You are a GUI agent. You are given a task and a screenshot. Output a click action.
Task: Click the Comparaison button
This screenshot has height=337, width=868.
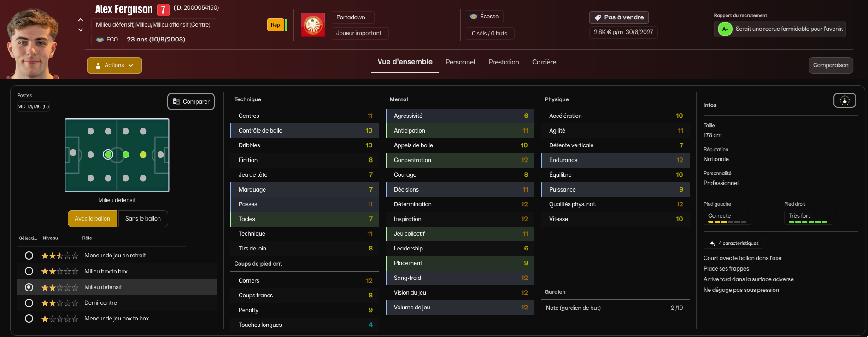[830, 65]
